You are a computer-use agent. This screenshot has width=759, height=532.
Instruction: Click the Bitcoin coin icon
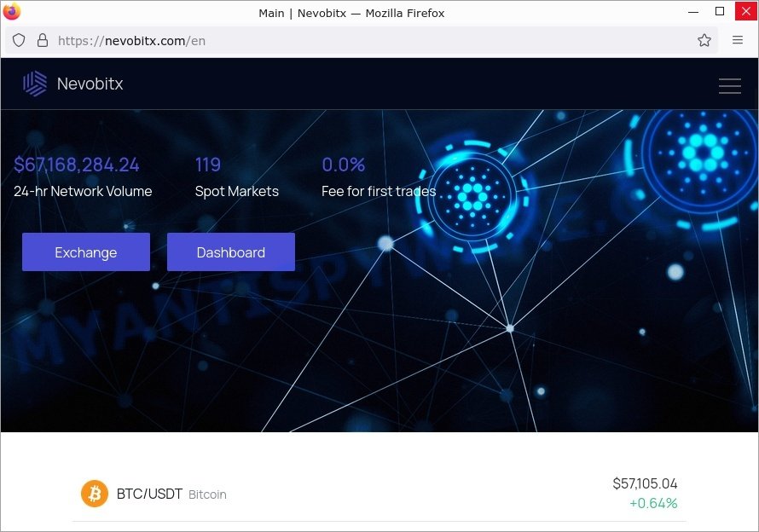click(95, 494)
